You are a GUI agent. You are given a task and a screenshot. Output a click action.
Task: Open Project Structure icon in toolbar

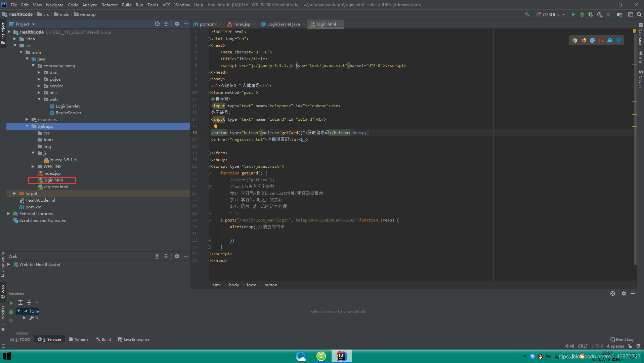coord(619,14)
